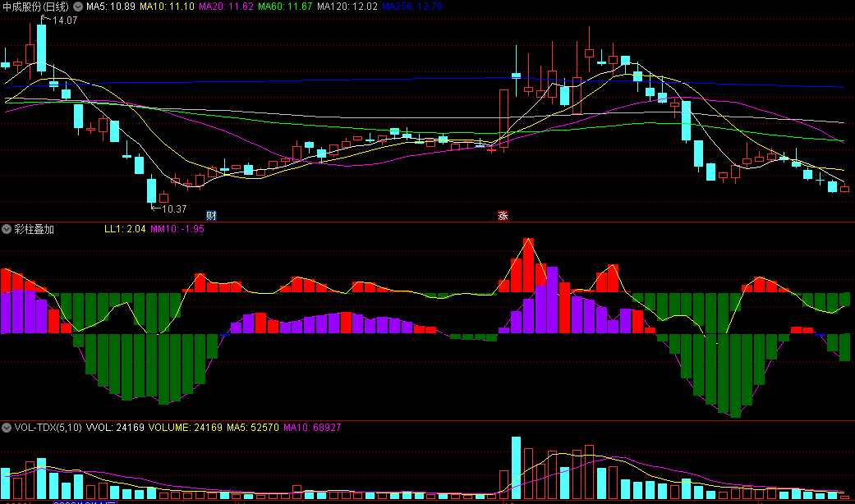Select the volume MA10: 68927 value
Image resolution: width=855 pixels, height=504 pixels.
[312, 428]
